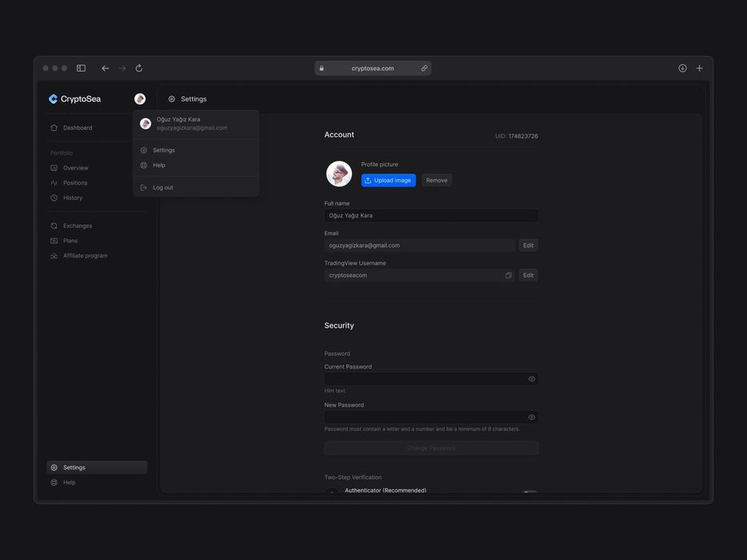Go back using the browser back arrow
The width and height of the screenshot is (747, 560).
pyautogui.click(x=105, y=69)
